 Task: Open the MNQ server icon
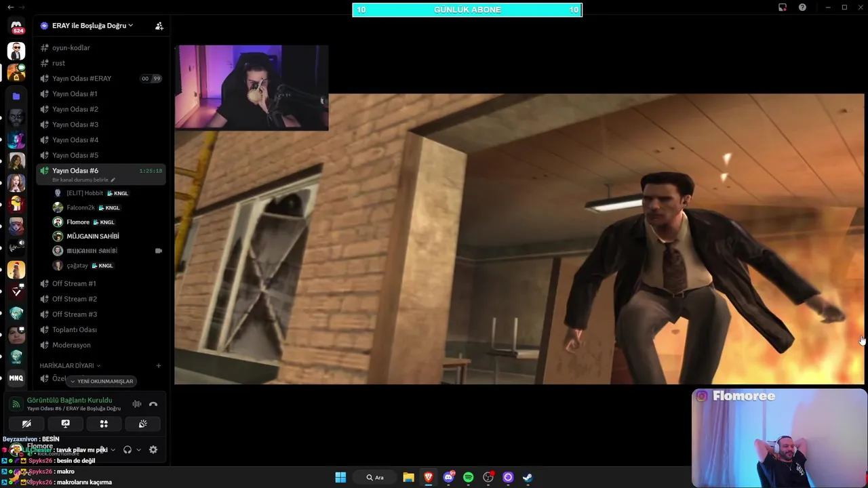coord(16,378)
